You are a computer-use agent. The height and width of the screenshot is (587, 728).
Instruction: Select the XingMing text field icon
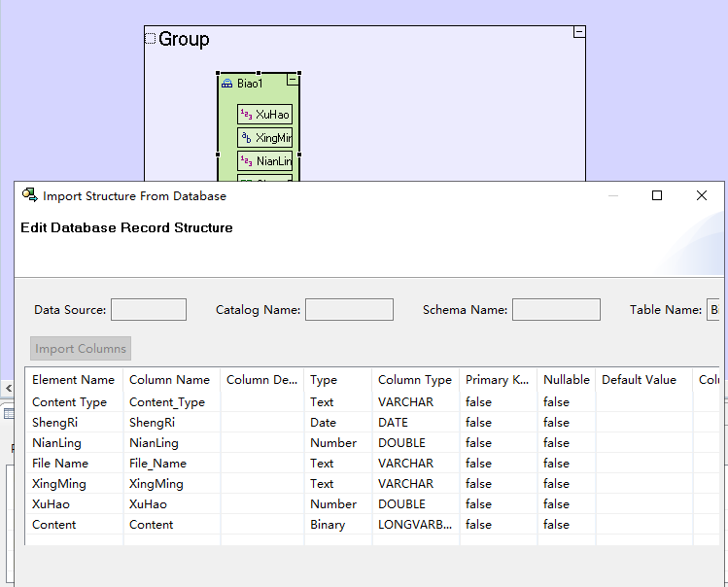click(x=246, y=137)
